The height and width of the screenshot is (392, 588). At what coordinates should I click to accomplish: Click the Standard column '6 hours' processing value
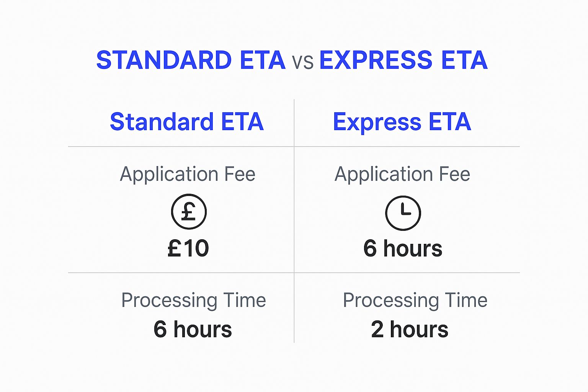(x=193, y=329)
